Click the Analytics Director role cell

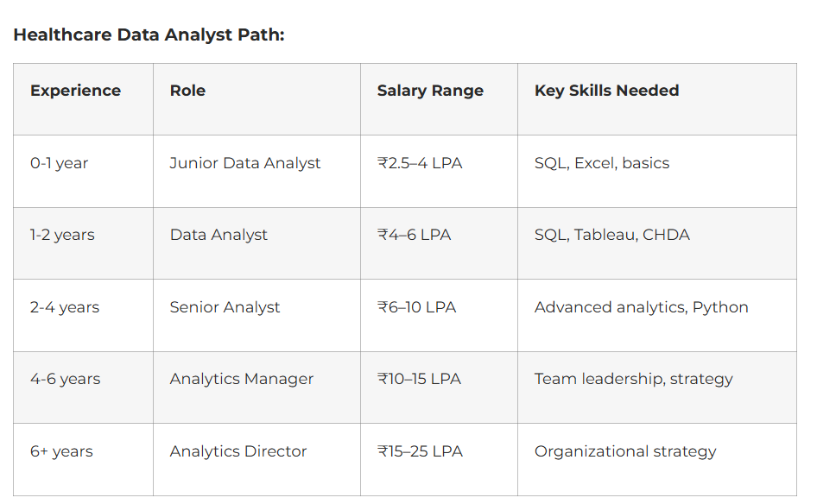click(238, 451)
